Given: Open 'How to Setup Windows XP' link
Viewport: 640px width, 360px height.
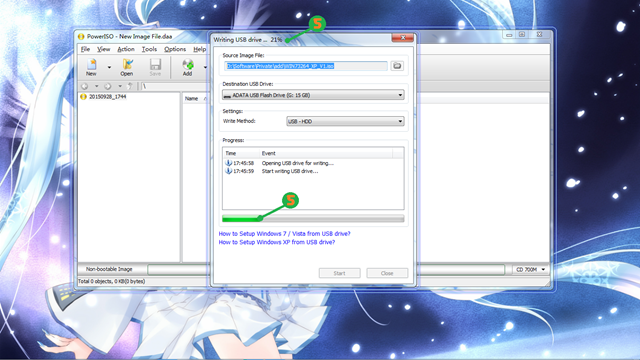Looking at the screenshot, I should tap(277, 242).
